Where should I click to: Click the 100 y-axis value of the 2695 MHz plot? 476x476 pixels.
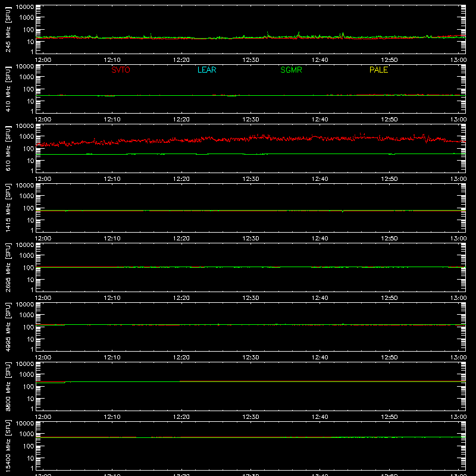pos(29,268)
